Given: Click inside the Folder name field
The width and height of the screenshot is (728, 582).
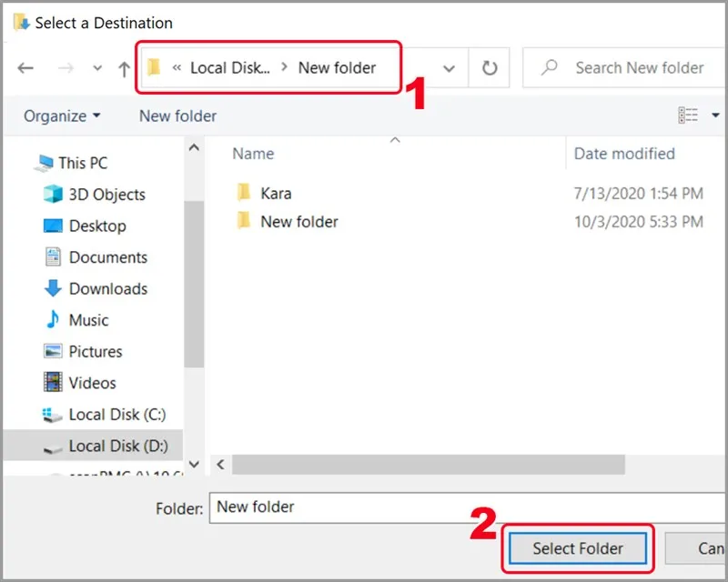Looking at the screenshot, I should (364, 507).
